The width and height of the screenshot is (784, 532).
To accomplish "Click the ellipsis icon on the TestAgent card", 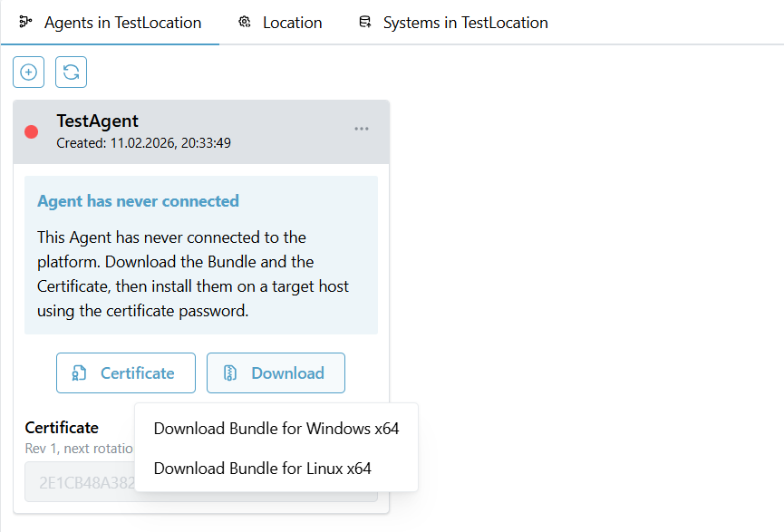I will coord(362,129).
